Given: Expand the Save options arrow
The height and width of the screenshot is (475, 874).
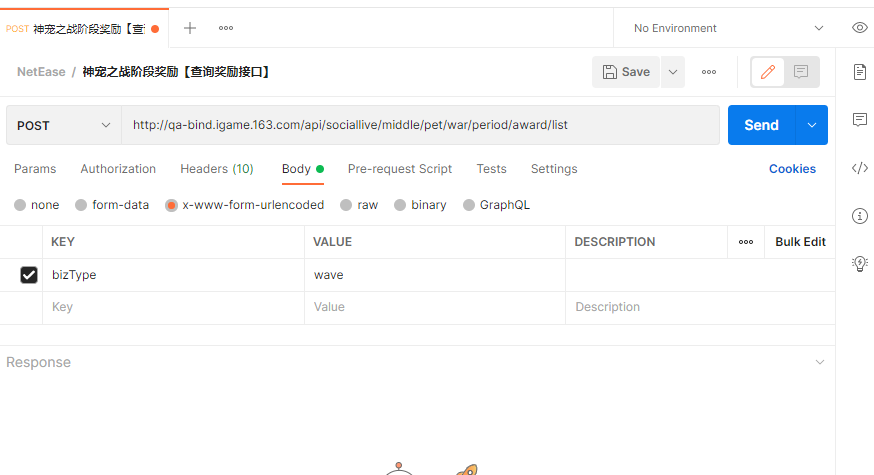Looking at the screenshot, I should click(673, 72).
